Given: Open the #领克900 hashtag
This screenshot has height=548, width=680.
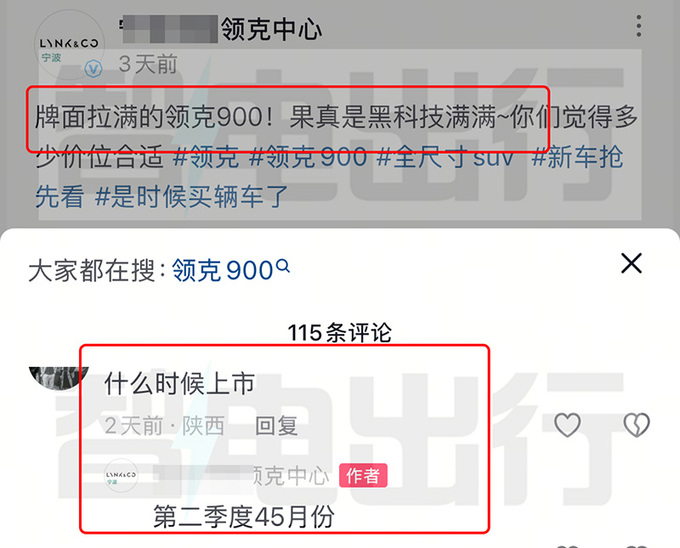Looking at the screenshot, I should (308, 157).
